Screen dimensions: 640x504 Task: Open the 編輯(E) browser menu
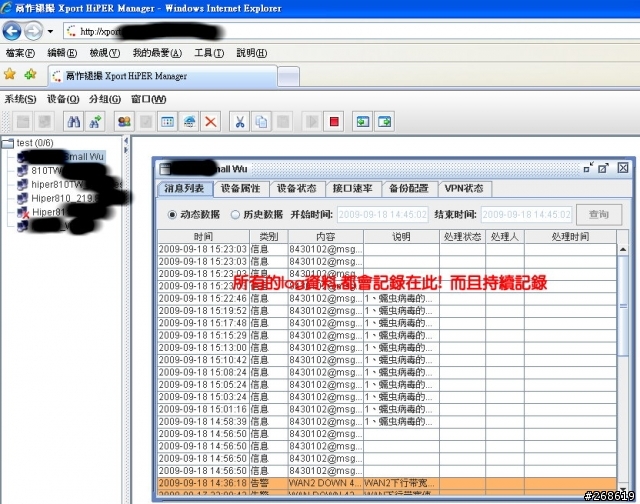(62, 53)
